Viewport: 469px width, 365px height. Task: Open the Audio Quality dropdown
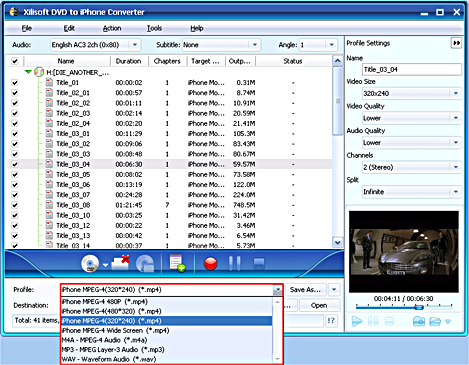coord(456,143)
